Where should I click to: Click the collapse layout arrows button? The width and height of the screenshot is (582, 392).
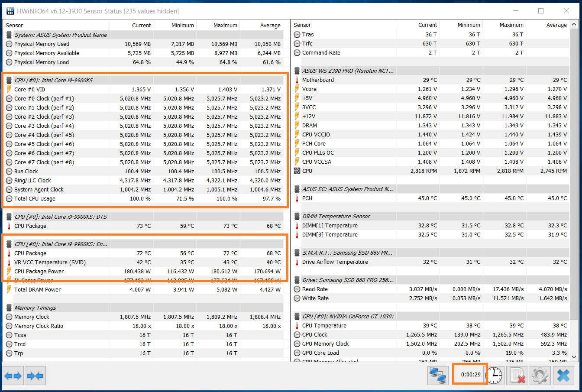click(35, 376)
